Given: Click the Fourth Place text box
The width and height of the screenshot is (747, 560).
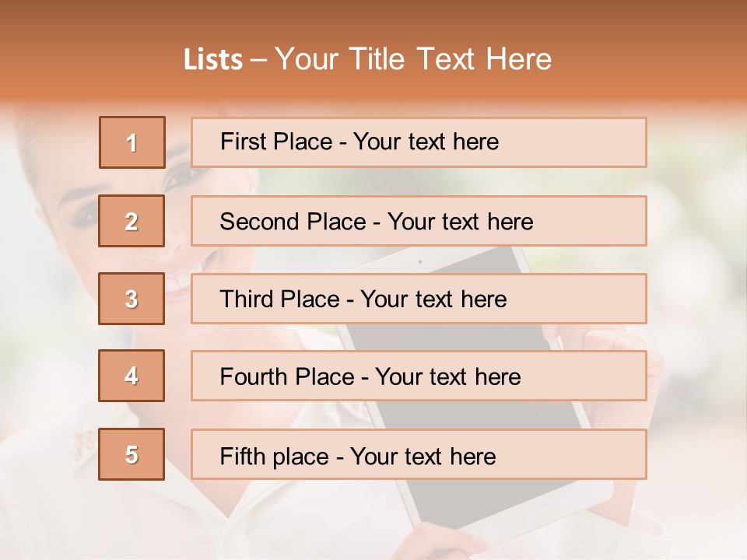Looking at the screenshot, I should point(419,376).
